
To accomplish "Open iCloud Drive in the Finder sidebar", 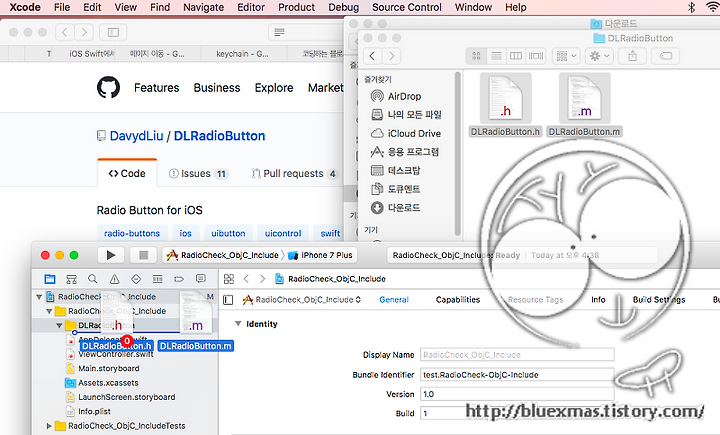I will tap(406, 133).
